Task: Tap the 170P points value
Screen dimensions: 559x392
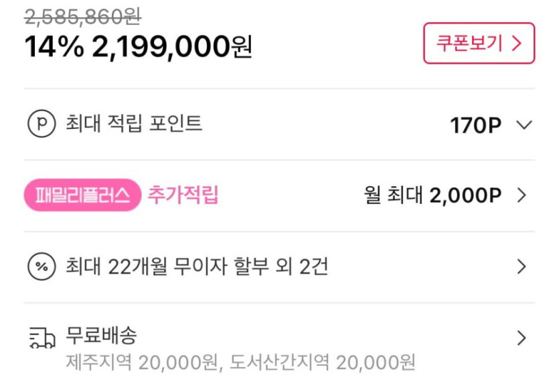Action: point(475,125)
